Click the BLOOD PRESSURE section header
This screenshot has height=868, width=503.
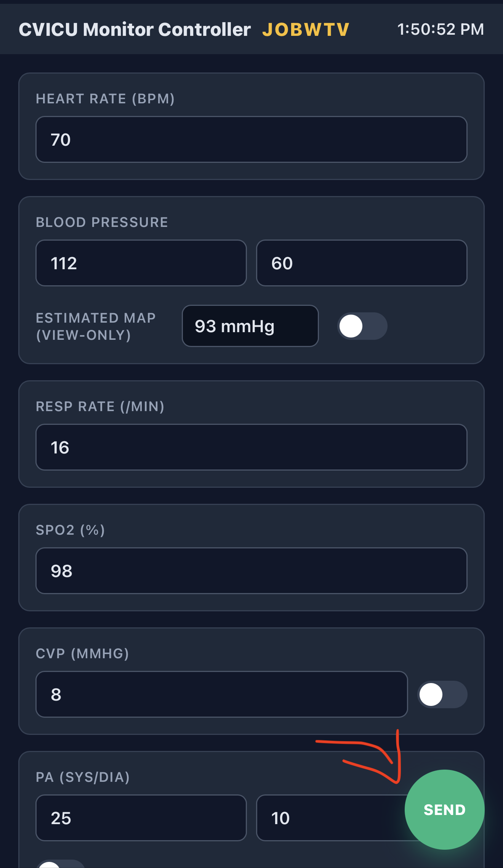(101, 222)
